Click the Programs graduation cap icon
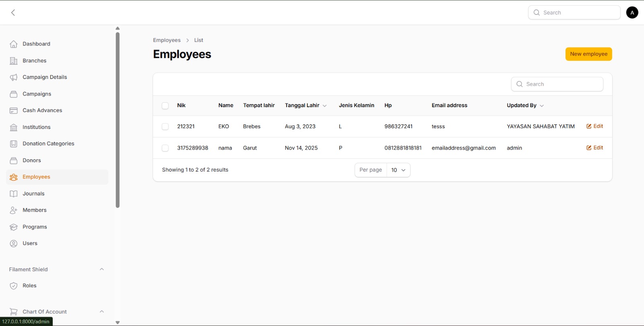The image size is (644, 326). [14, 227]
